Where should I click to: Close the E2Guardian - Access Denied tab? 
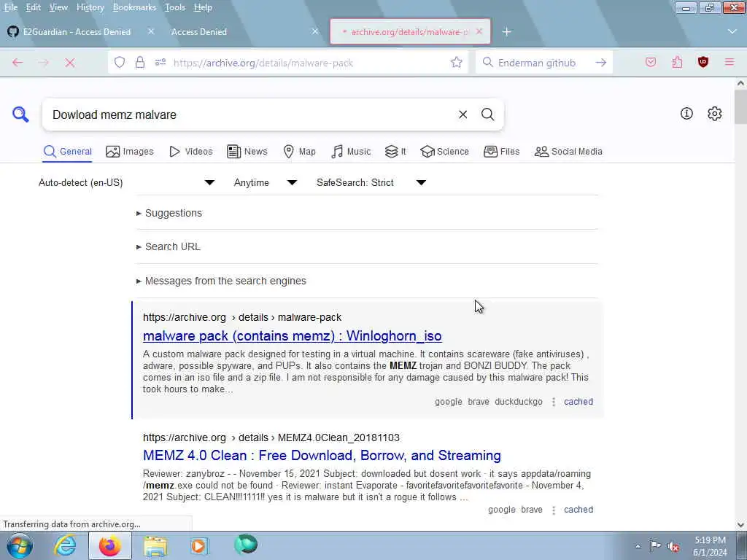pos(150,31)
